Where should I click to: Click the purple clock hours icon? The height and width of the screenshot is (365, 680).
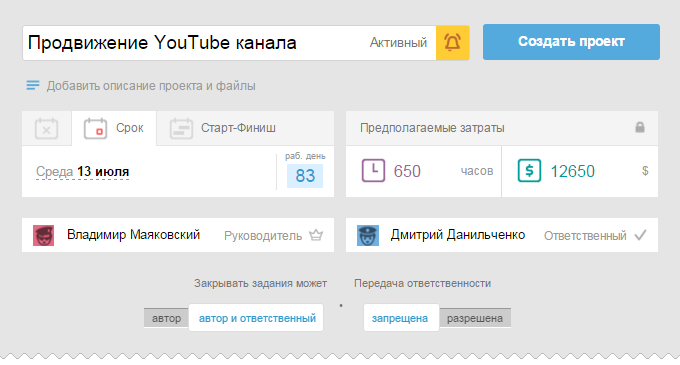[x=373, y=170]
